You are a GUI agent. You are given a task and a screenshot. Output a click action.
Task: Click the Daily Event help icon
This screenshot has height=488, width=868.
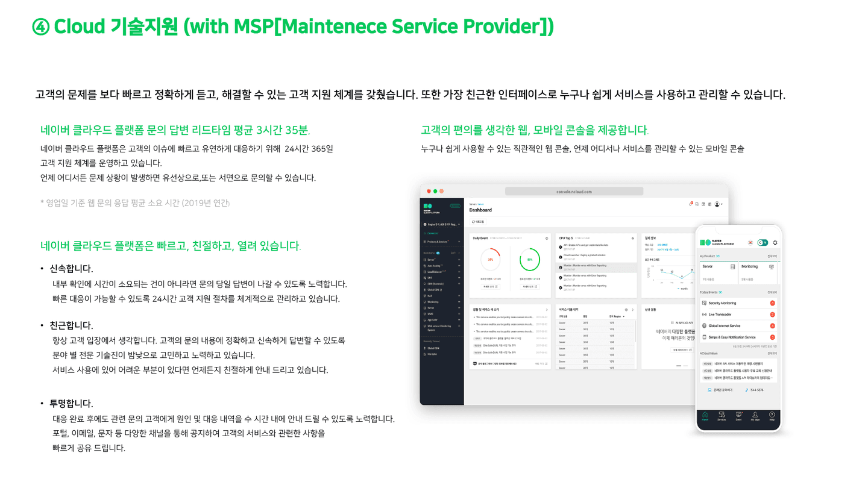(x=547, y=239)
